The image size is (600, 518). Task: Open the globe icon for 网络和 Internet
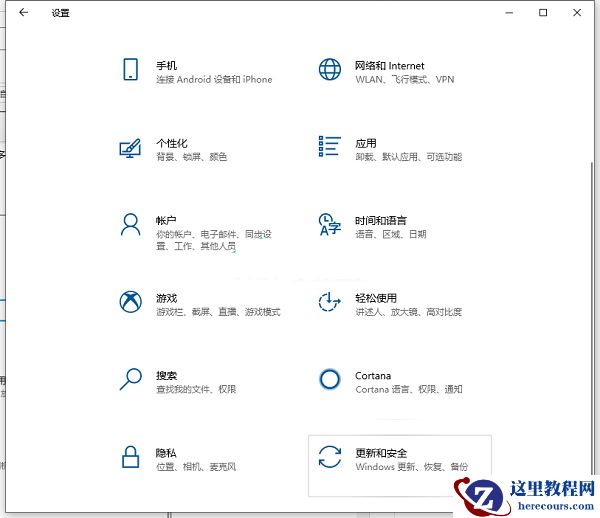[329, 69]
